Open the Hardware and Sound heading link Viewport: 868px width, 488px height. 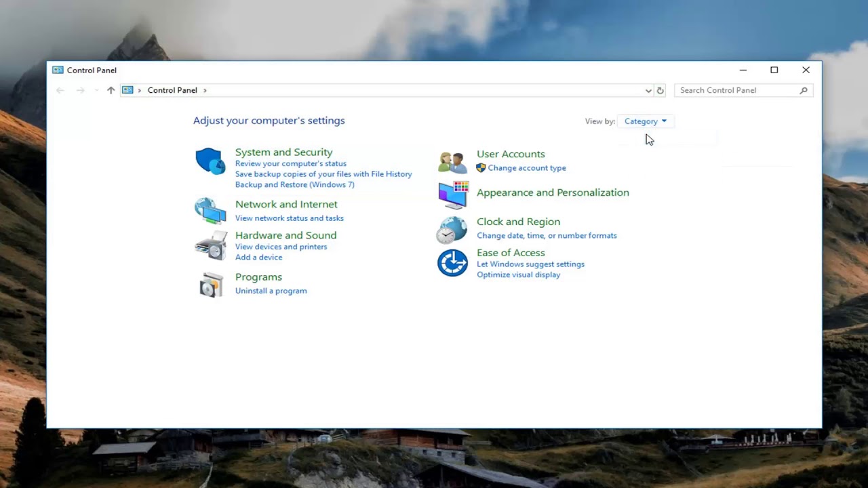[285, 235]
